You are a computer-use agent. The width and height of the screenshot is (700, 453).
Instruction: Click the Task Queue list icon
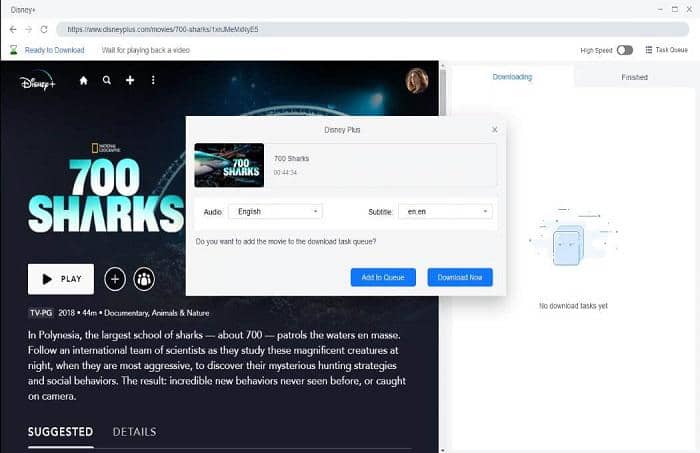tap(649, 50)
